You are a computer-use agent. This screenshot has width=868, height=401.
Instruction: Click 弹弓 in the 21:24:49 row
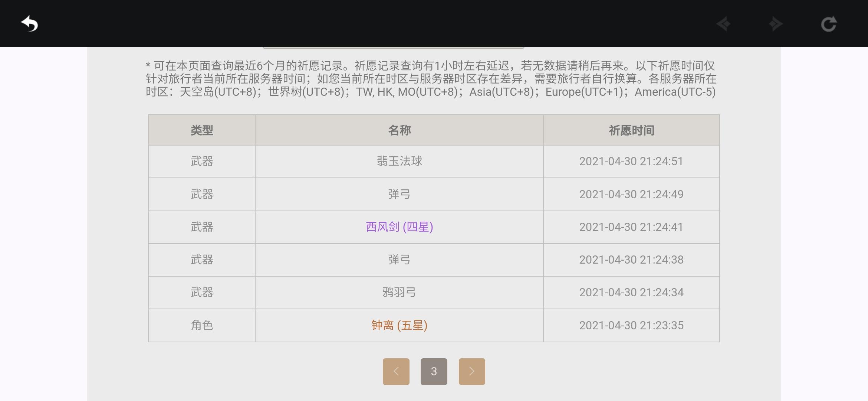click(x=400, y=194)
